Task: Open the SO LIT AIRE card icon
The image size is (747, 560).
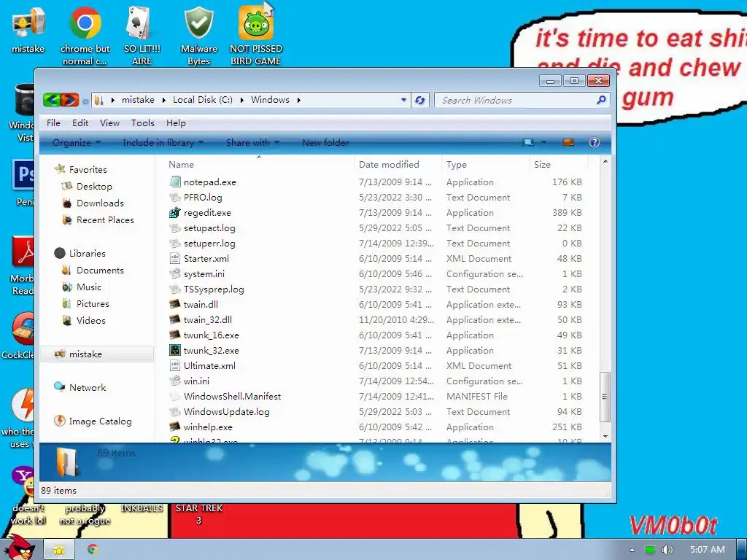Action: point(142,36)
